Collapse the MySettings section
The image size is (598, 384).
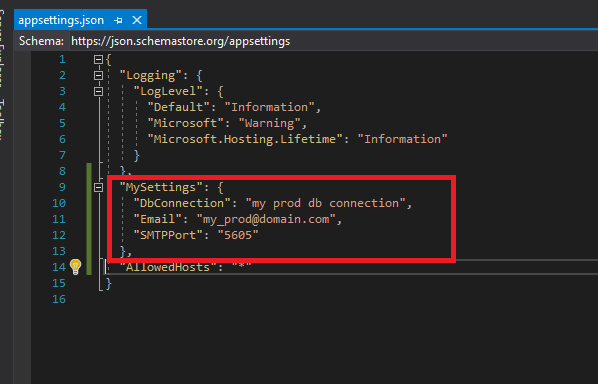[98, 187]
